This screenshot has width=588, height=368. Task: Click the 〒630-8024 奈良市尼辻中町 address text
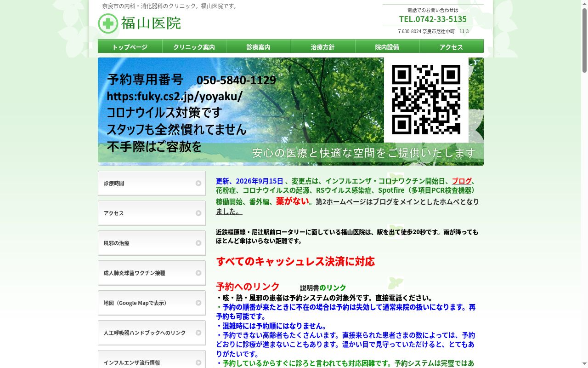(x=433, y=31)
